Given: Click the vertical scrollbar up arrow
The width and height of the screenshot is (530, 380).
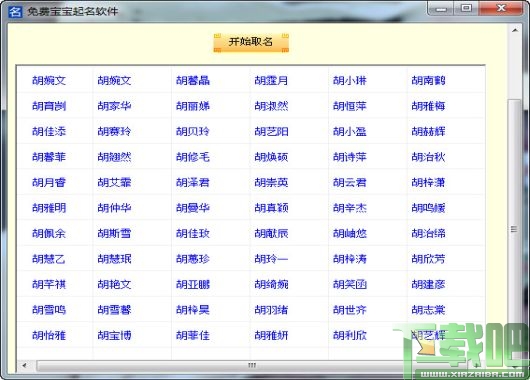Looking at the screenshot, I should point(515,30).
